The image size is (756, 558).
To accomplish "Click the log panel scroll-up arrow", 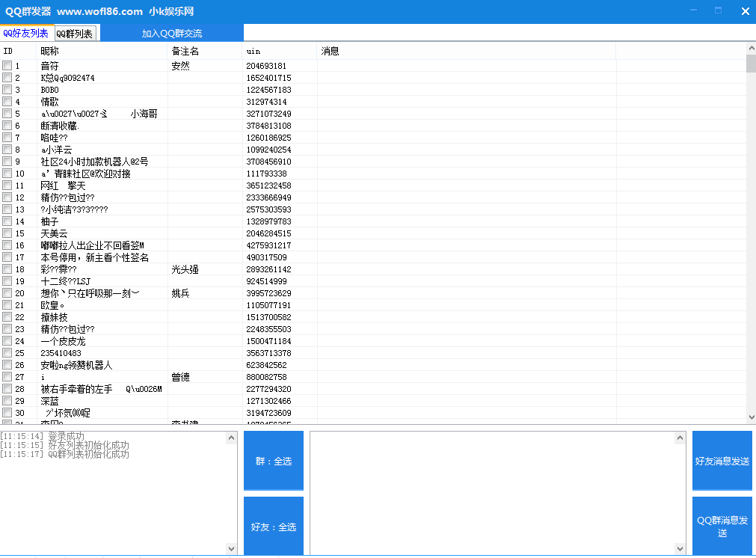I will (x=231, y=438).
